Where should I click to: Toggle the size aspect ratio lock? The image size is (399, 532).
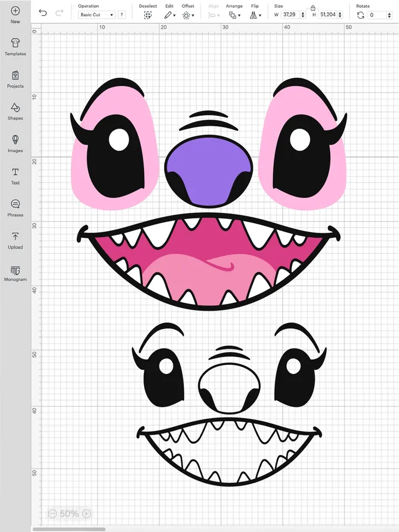pyautogui.click(x=313, y=8)
